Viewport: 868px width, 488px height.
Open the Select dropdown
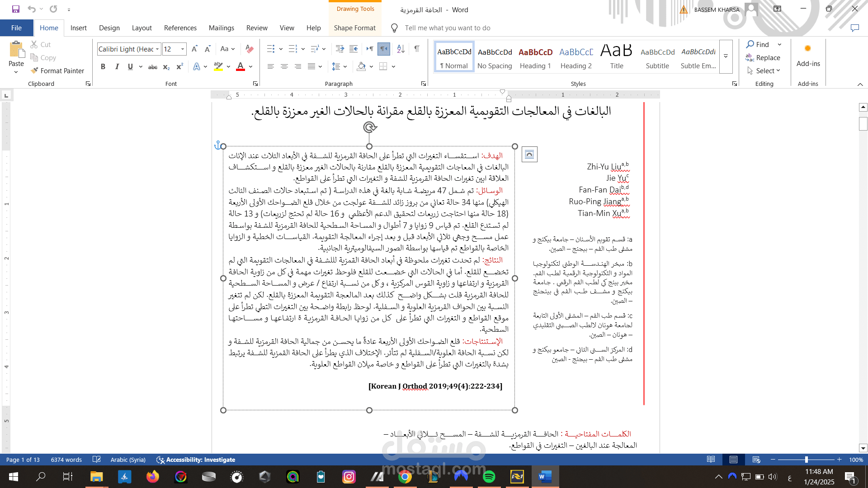pos(764,70)
